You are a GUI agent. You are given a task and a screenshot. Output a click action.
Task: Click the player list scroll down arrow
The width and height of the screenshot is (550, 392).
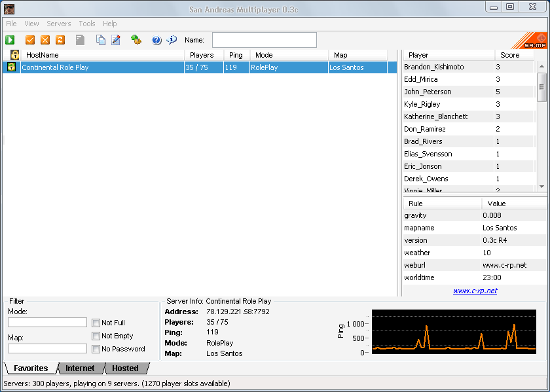point(541,187)
